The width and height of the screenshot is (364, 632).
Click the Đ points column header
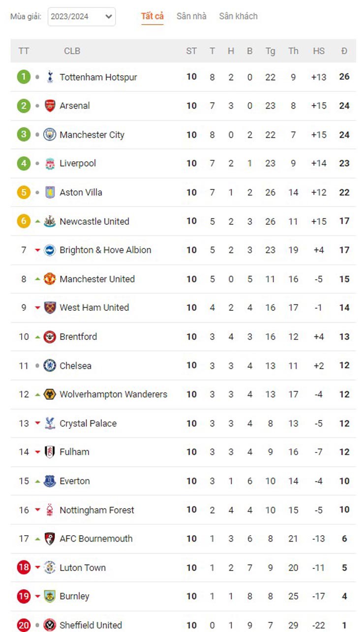[344, 51]
